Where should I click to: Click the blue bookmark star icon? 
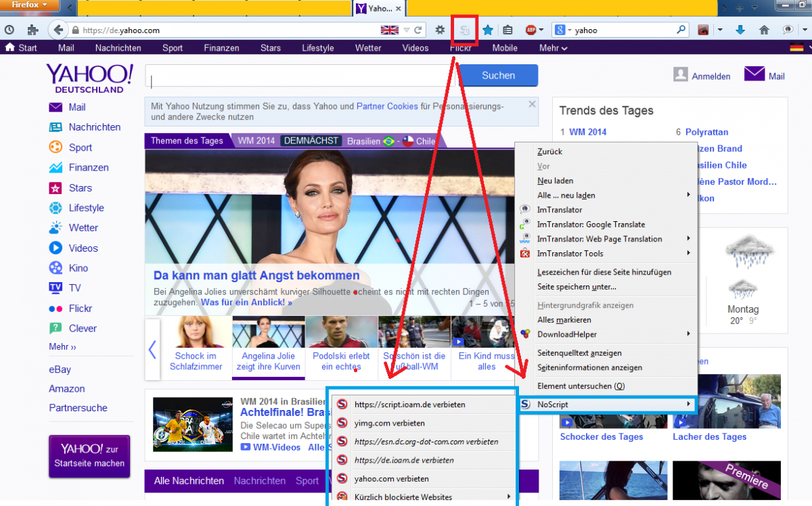click(487, 30)
